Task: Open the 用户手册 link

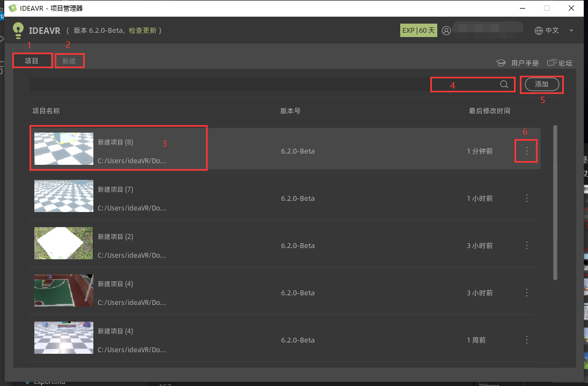Action: tap(525, 63)
